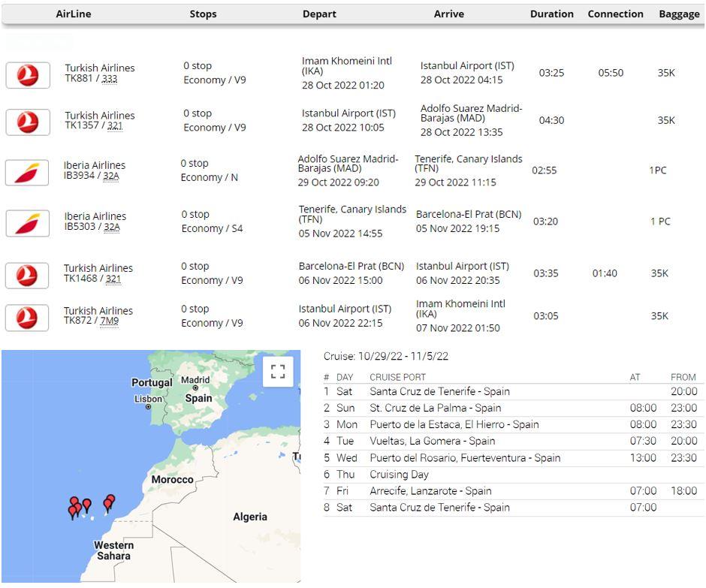Click the Iberia Airlines logo for flight IB3934
Viewport: 706px width, 588px height.
(28, 172)
